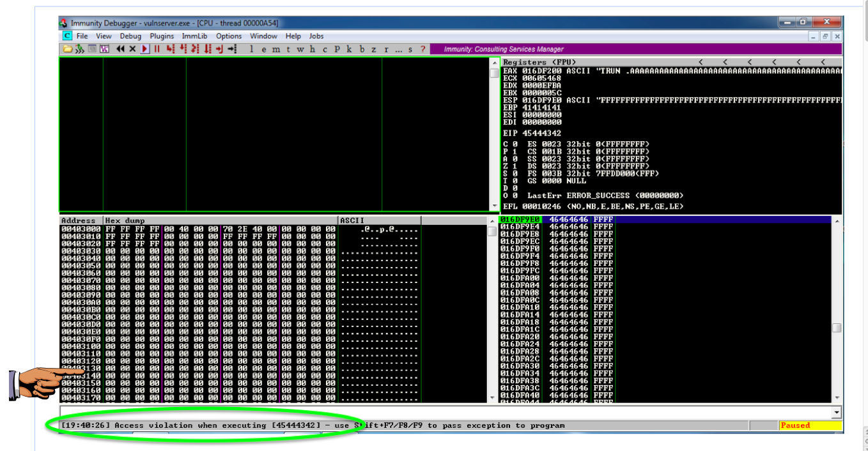
Task: Click disassembly pane scrollbar down arrow
Action: coord(494,206)
